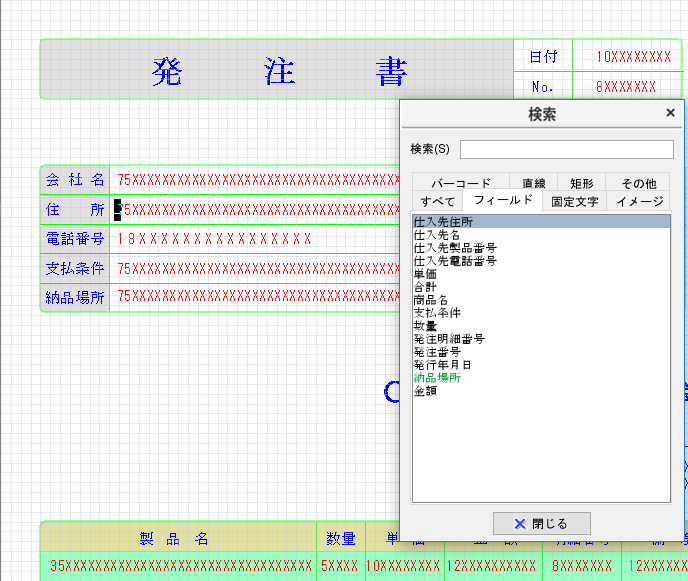Open the イメージ tab

coord(639,201)
